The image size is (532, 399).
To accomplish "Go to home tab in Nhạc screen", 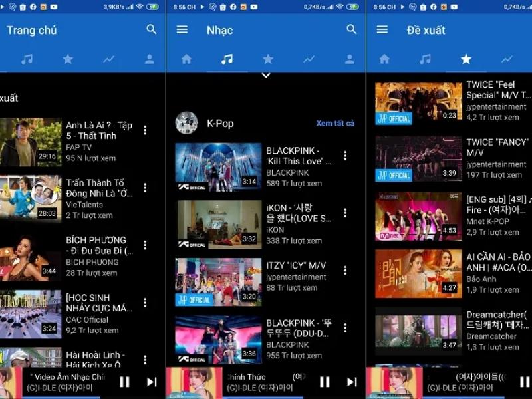I will click(186, 59).
